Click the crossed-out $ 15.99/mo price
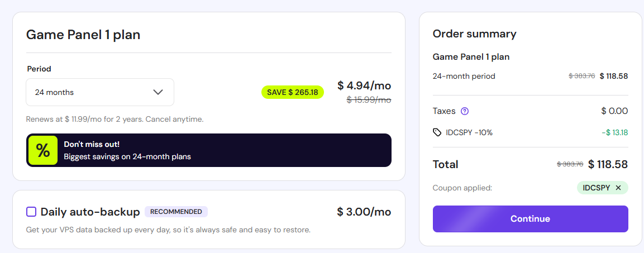 tap(369, 99)
